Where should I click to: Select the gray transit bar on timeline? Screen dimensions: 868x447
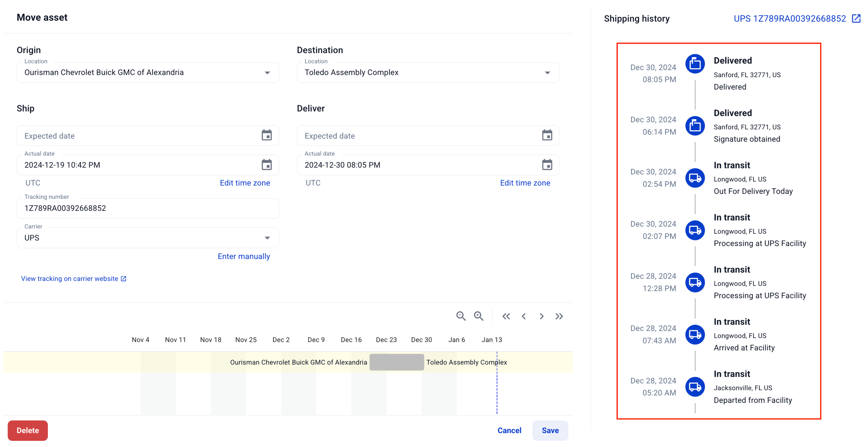click(397, 362)
